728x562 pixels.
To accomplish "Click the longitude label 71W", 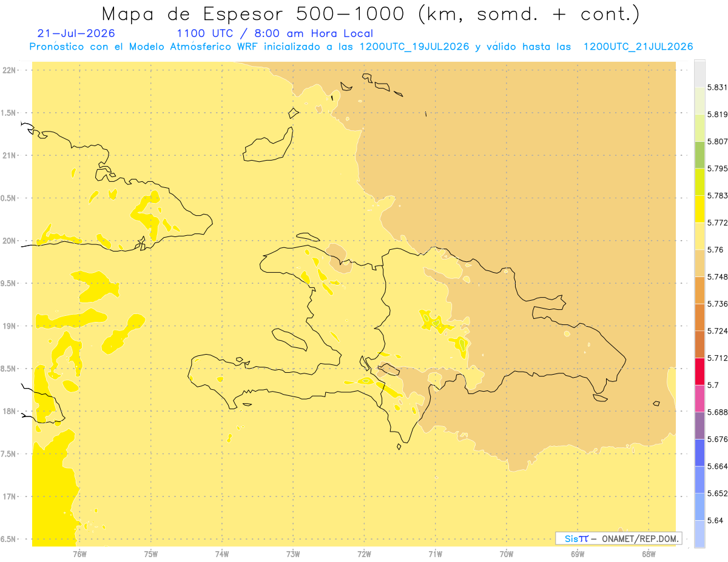I will [435, 554].
